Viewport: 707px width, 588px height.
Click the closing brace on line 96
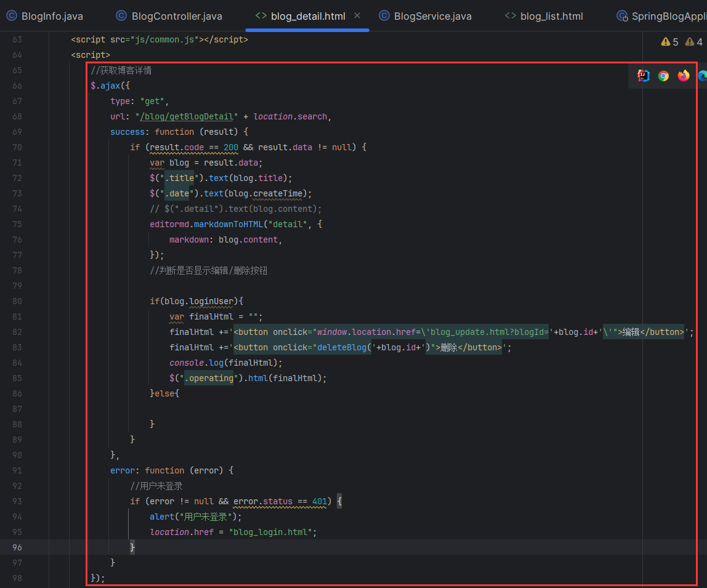tap(132, 547)
